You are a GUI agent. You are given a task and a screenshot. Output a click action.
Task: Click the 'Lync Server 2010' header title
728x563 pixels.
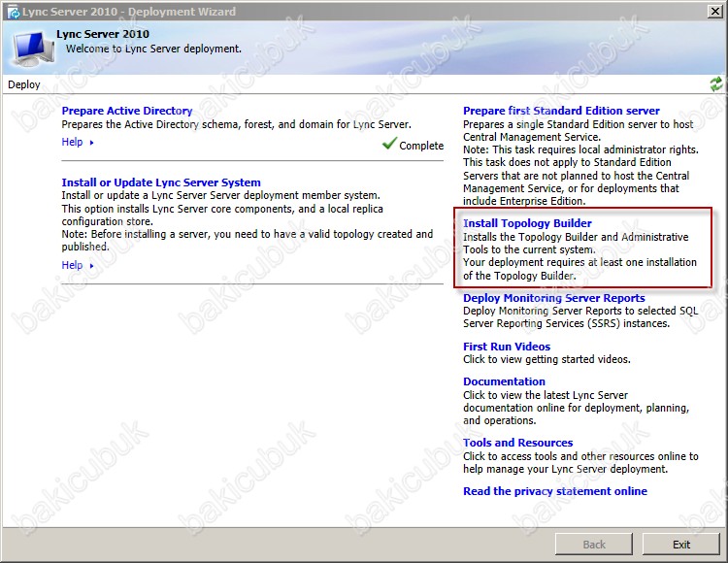pyautogui.click(x=103, y=34)
